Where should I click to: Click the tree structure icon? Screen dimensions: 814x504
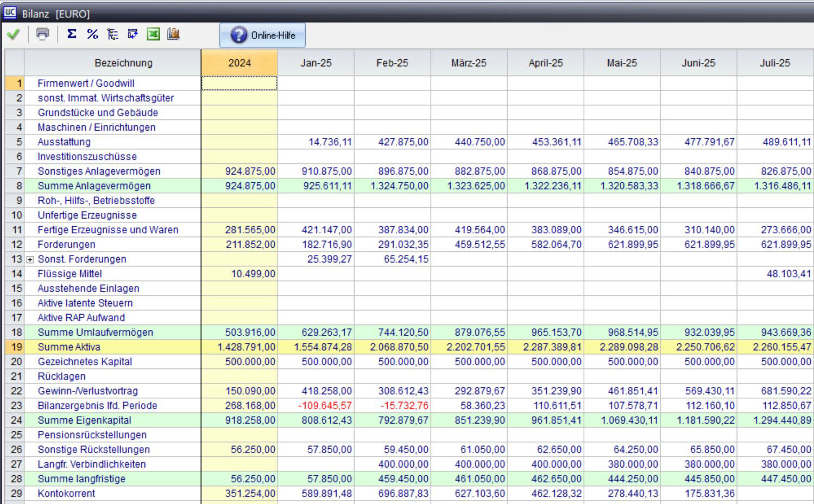(x=112, y=34)
